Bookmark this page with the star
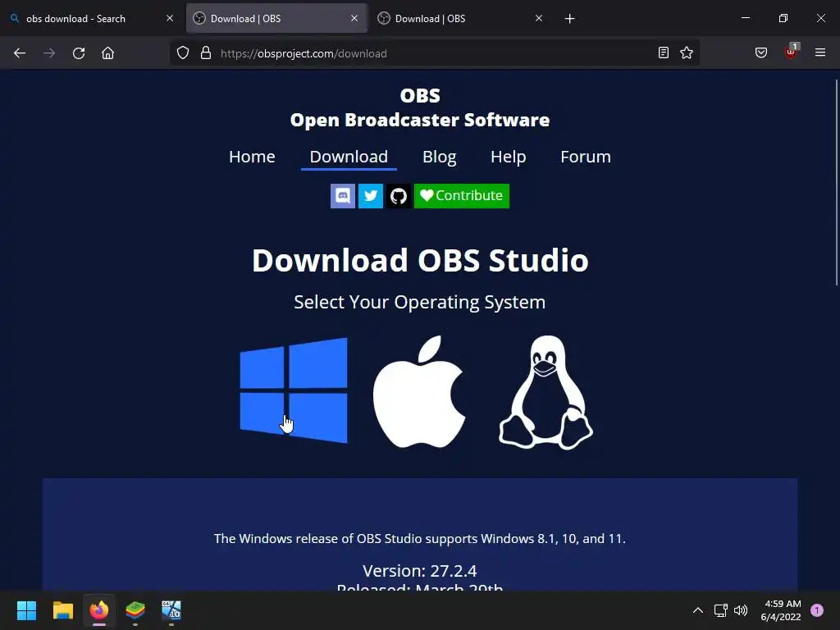Image resolution: width=840 pixels, height=630 pixels. tap(687, 53)
